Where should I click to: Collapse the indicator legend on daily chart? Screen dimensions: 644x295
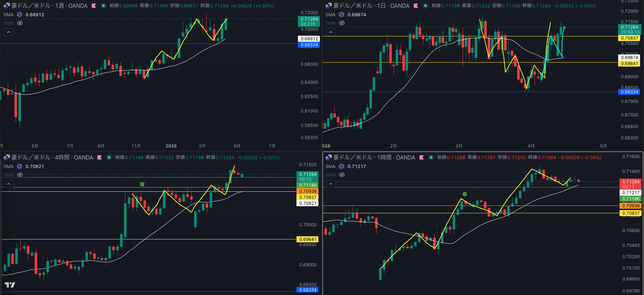[x=331, y=32]
